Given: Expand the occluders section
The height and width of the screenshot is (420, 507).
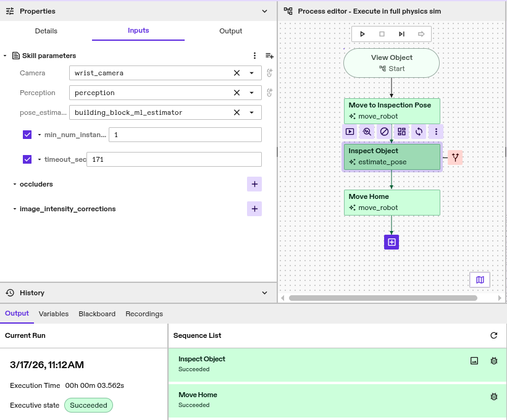Looking at the screenshot, I should point(15,184).
